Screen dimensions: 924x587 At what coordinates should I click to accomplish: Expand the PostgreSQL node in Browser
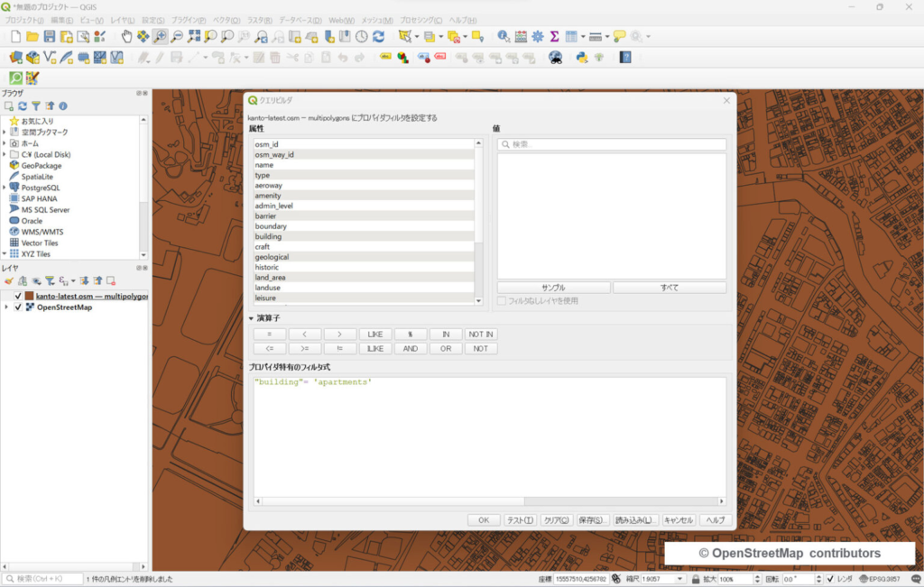pos(5,188)
